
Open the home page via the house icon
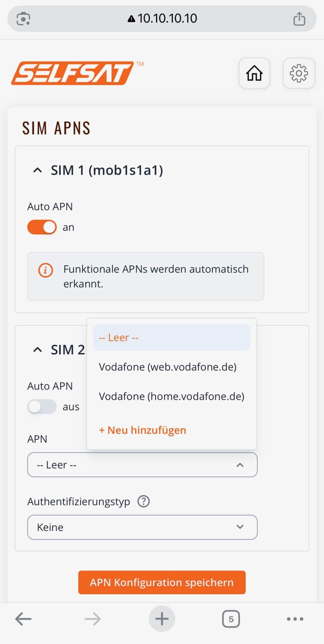254,73
